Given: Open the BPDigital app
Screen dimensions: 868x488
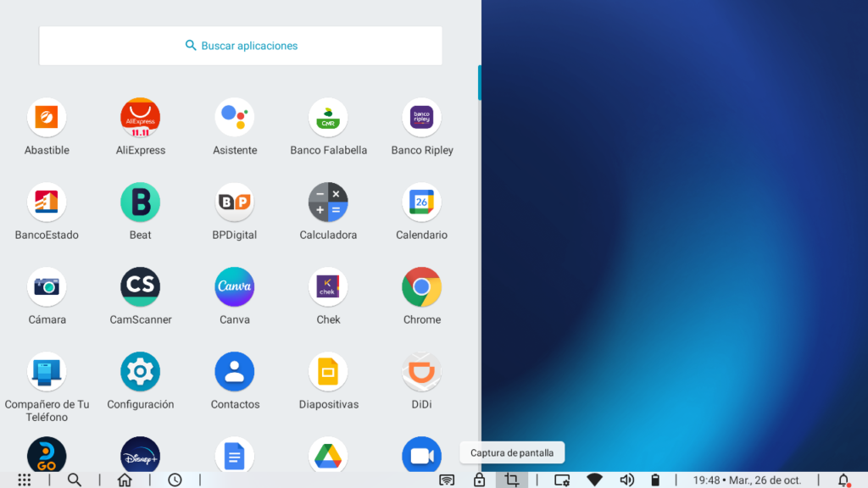Looking at the screenshot, I should tap(235, 202).
